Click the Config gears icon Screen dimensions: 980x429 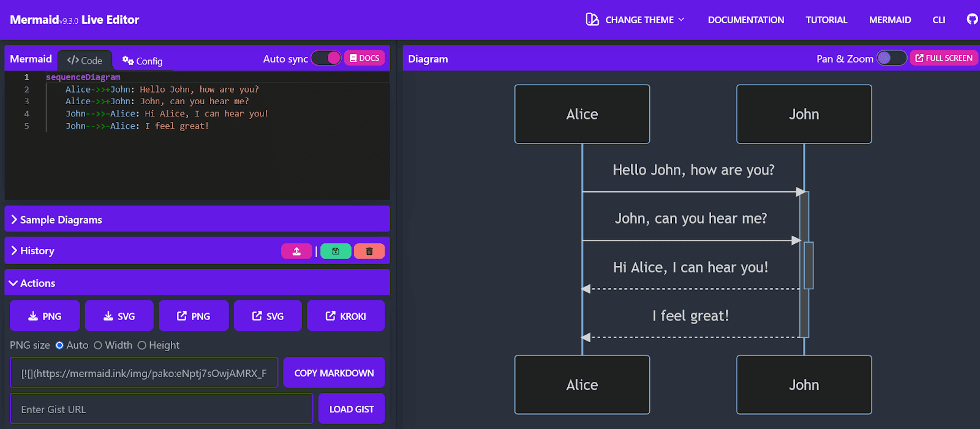(128, 60)
